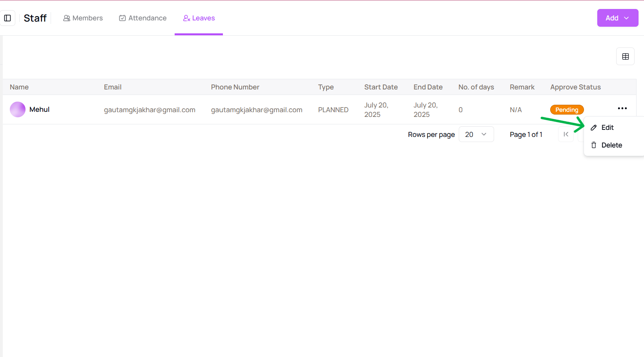Choose Edit from the context menu
The width and height of the screenshot is (644, 357).
pos(607,127)
